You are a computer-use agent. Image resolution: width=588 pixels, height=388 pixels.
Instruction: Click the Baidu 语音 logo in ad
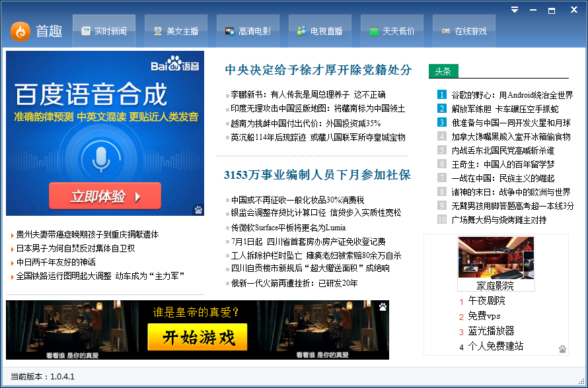click(x=175, y=63)
